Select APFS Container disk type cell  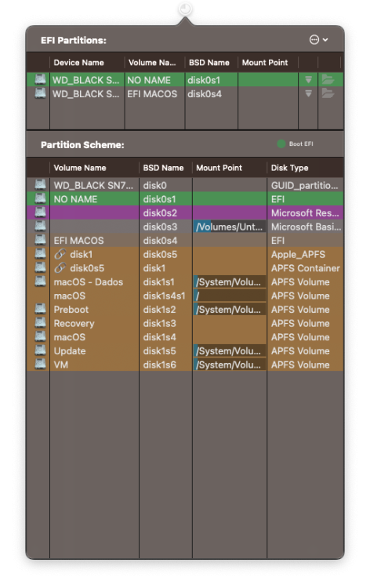306,268
